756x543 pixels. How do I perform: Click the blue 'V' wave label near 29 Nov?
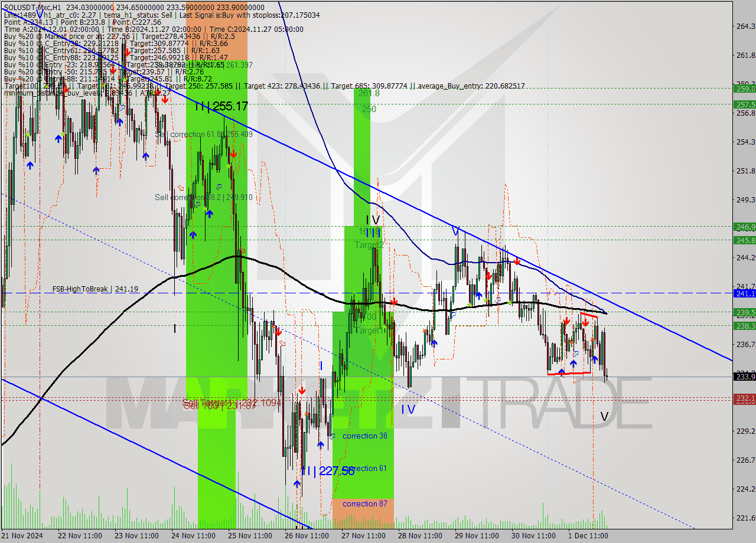click(x=455, y=230)
